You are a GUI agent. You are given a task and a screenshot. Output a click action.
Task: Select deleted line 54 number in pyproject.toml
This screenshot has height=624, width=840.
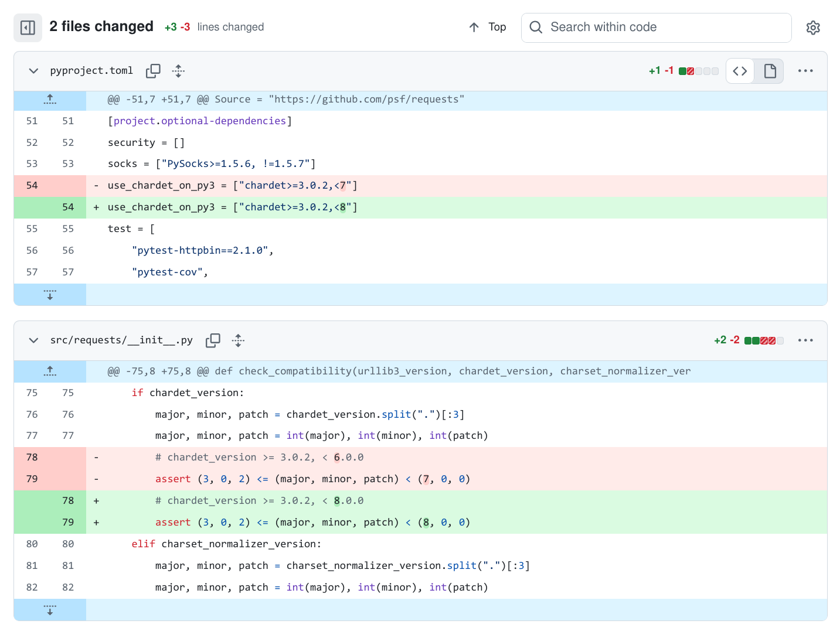pyautogui.click(x=32, y=186)
